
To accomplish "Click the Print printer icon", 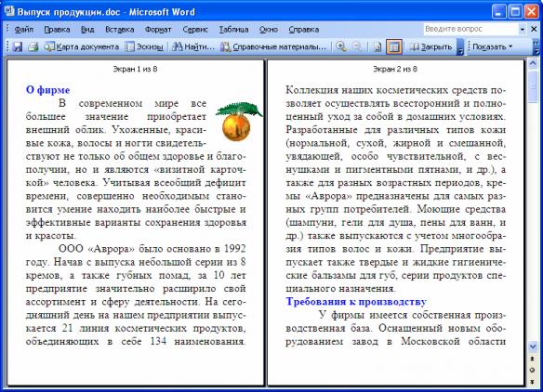I will [33, 46].
